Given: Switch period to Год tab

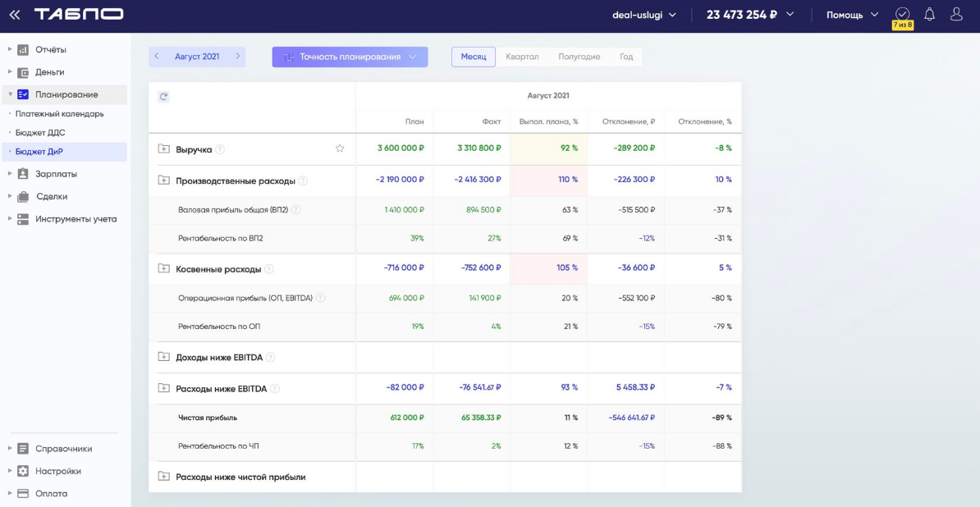Looking at the screenshot, I should (x=626, y=57).
